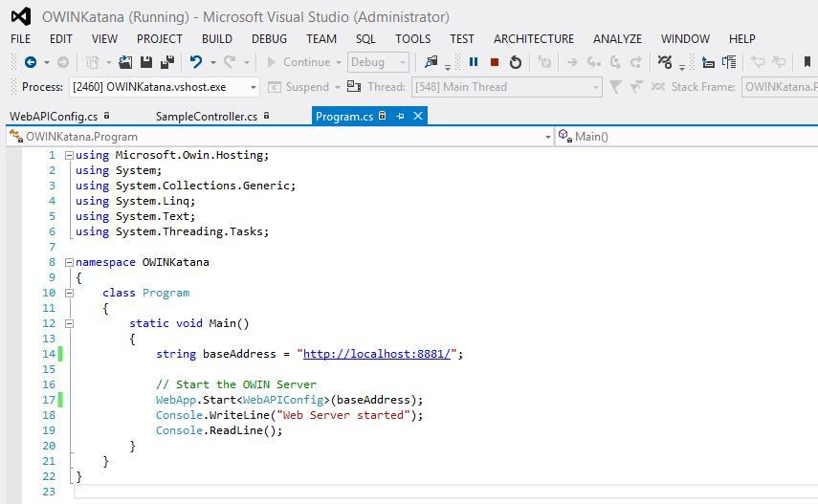Open the Process selection dropdown
Screen dimensions: 818x504
point(254,87)
